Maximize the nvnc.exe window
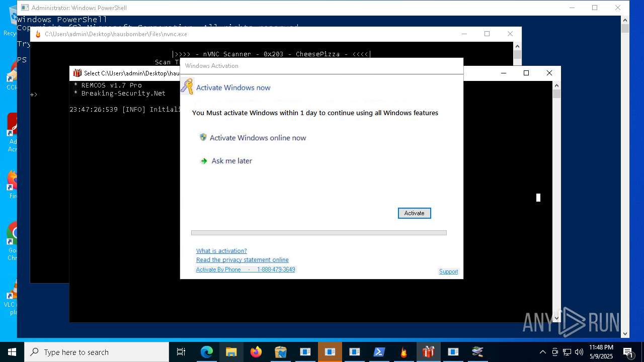This screenshot has height=362, width=644. 487,34
